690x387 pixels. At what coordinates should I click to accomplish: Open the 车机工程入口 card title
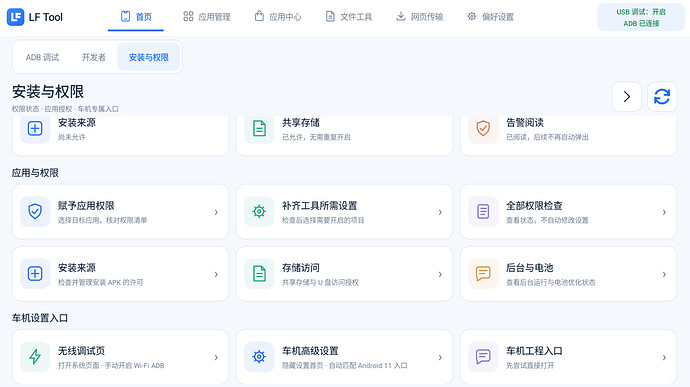(x=534, y=351)
